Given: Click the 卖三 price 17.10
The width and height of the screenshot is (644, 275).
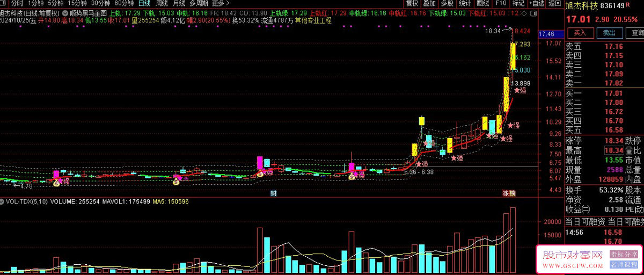Looking at the screenshot, I should [x=613, y=65].
